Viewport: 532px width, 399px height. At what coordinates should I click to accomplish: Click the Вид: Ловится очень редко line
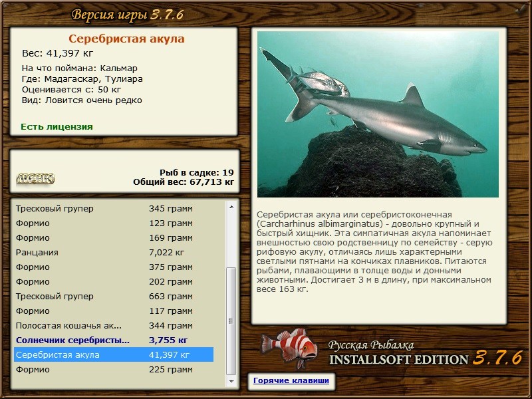(x=82, y=100)
